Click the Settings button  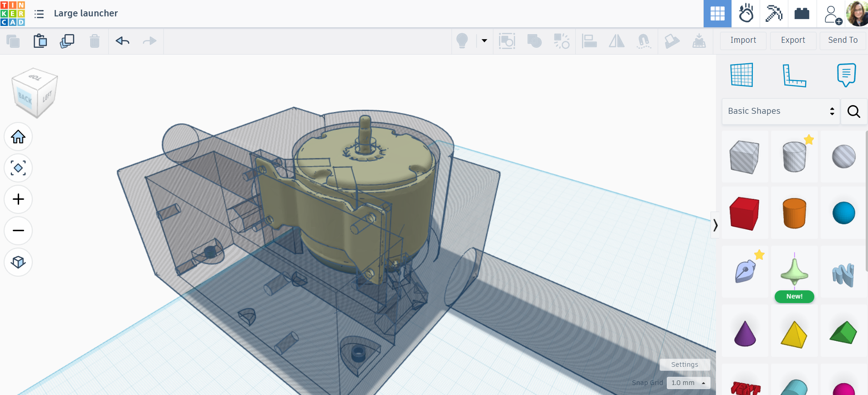684,365
